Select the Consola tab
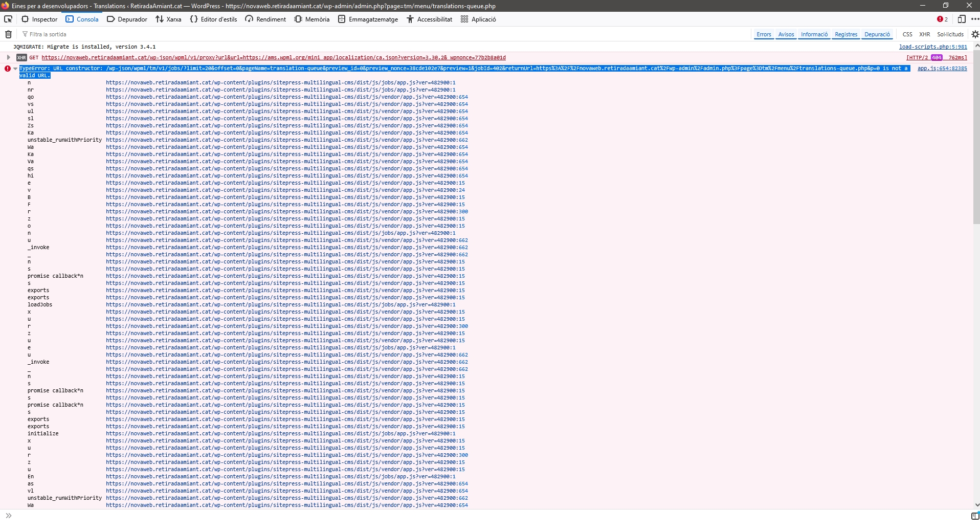The height and width of the screenshot is (532, 980). (x=82, y=19)
